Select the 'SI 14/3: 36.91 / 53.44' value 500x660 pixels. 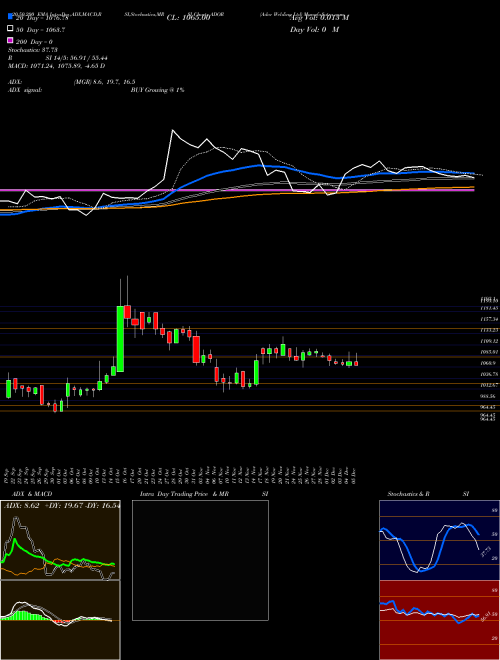77,58
